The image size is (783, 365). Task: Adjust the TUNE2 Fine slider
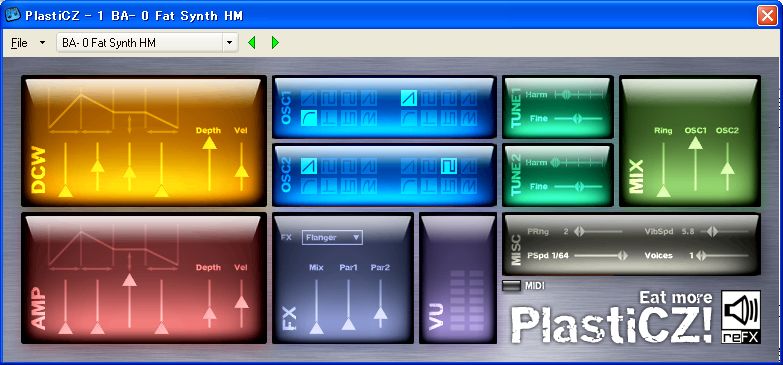(578, 186)
